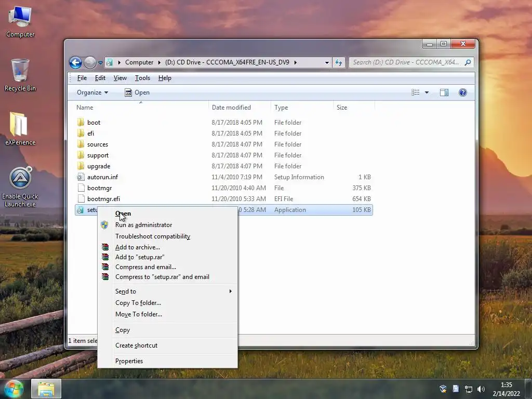Click the blue help question icon
The width and height of the screenshot is (532, 399).
click(462, 92)
